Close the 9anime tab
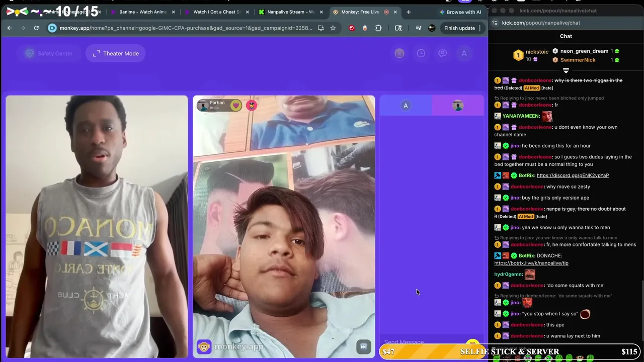Viewport: 644px width, 362px height. tap(174, 12)
